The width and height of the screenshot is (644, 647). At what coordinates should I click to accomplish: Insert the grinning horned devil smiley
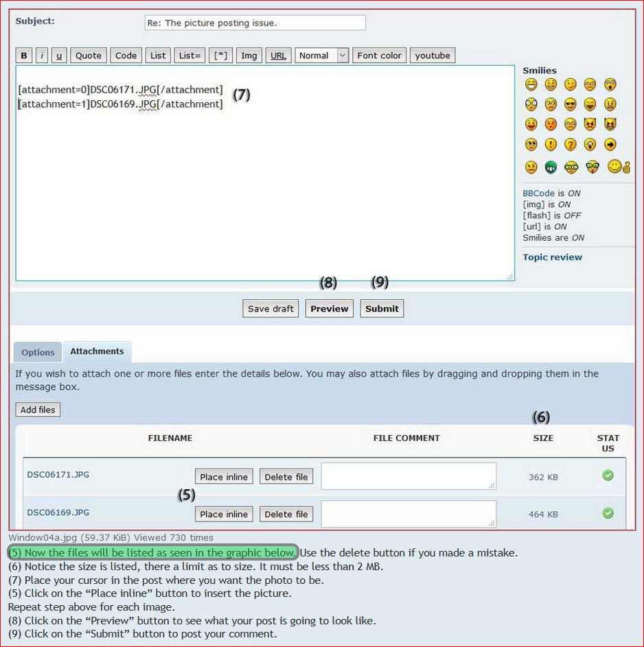[610, 123]
